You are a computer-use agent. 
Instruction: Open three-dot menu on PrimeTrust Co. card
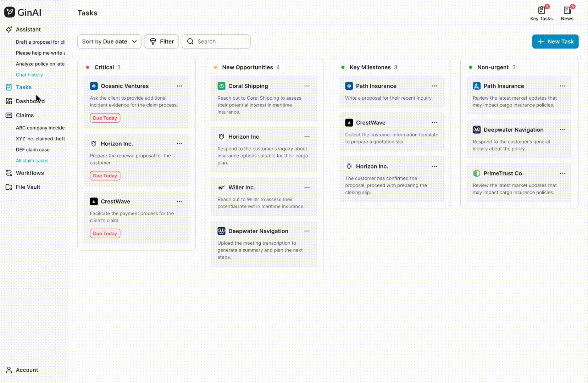562,173
